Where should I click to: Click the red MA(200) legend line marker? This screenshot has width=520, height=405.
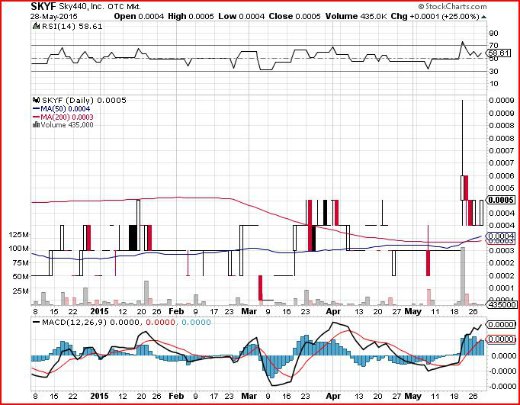coord(36,117)
